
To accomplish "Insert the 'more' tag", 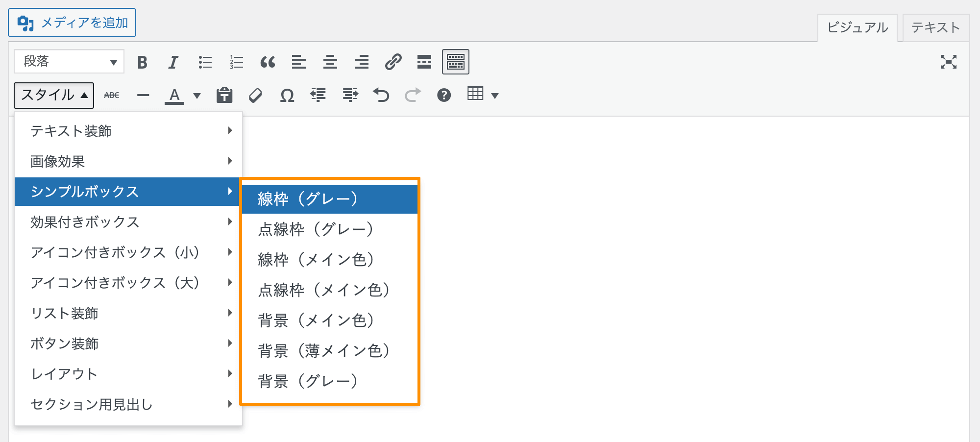I will [x=424, y=62].
